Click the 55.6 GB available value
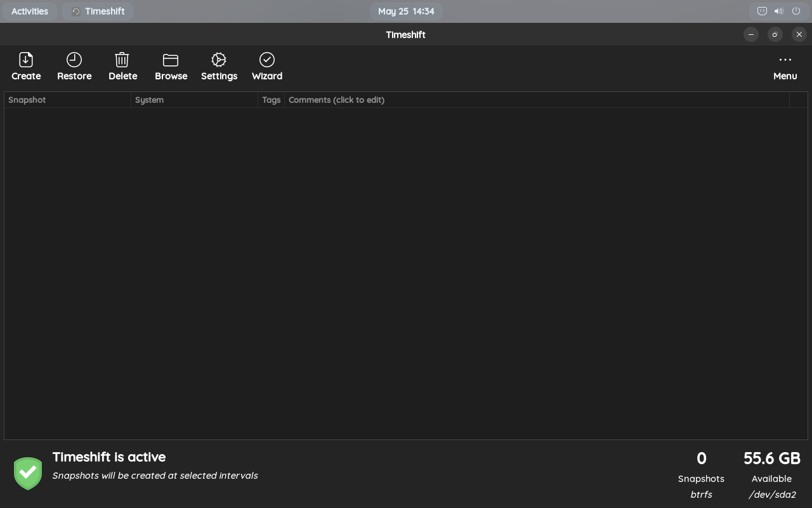Screen dimensions: 812x508 (771, 458)
